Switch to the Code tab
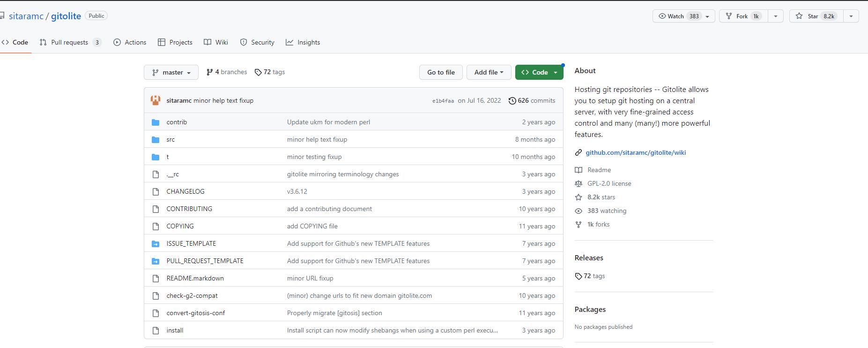868x348 pixels. click(15, 42)
